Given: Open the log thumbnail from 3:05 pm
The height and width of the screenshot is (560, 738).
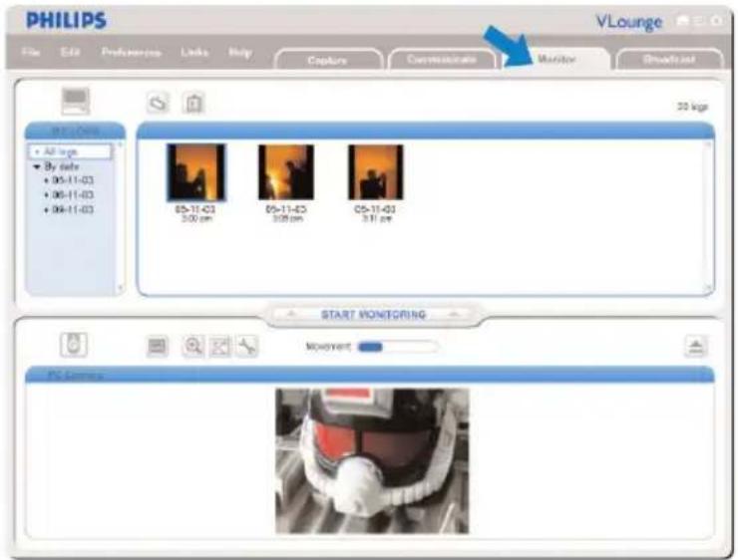Looking at the screenshot, I should point(285,172).
